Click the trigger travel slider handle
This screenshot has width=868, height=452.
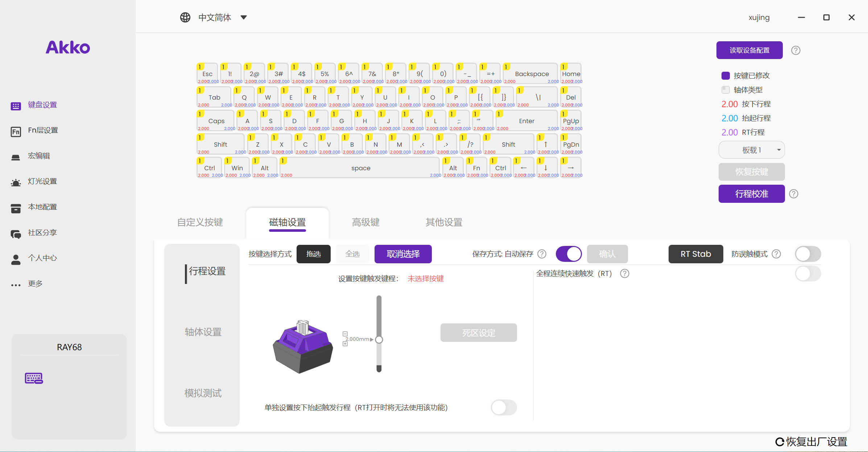click(379, 339)
